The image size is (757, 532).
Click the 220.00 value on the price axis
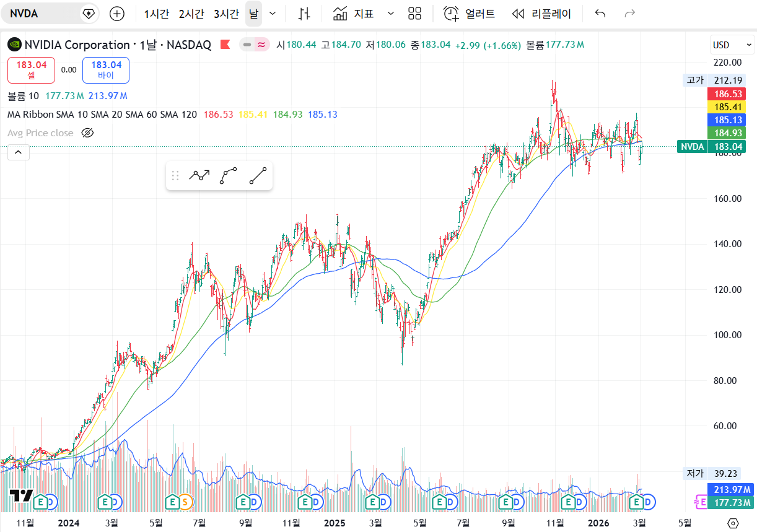[728, 62]
